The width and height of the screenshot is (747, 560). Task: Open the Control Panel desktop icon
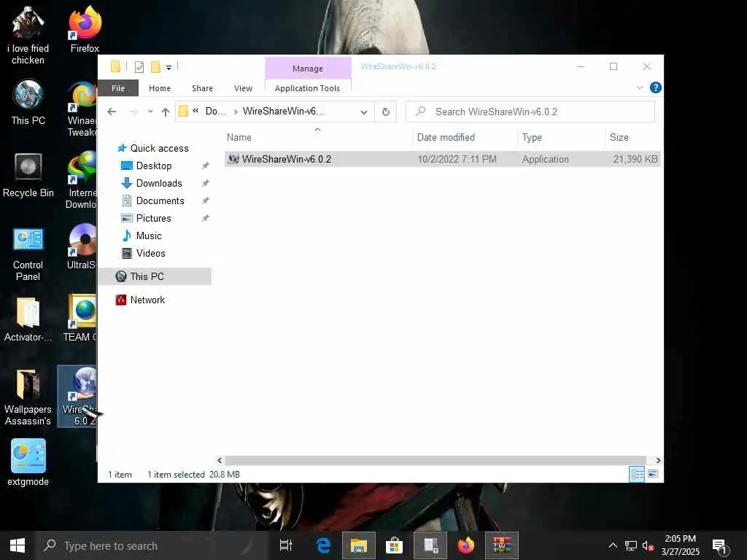point(28,253)
